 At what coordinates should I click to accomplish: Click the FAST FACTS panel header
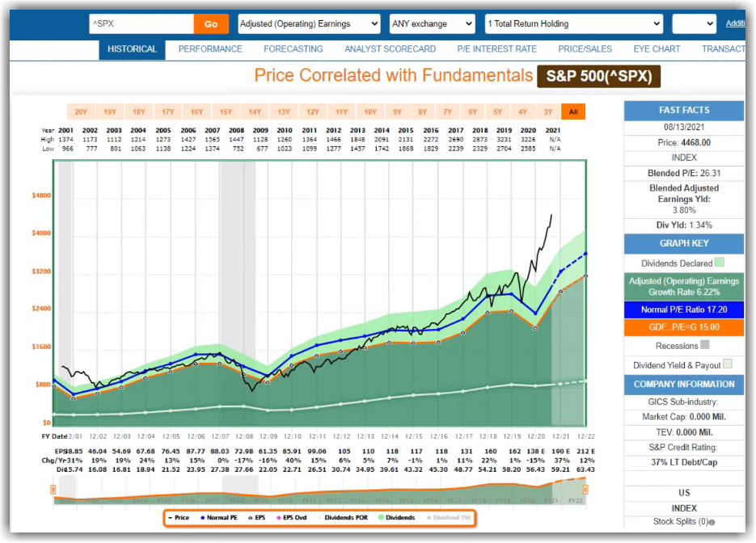pyautogui.click(x=684, y=111)
